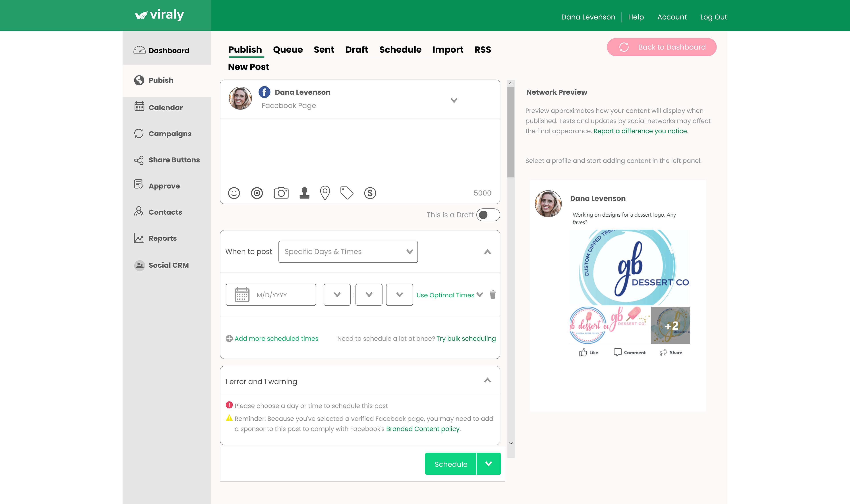
Task: Open Share Buttons in the sidebar
Action: tap(167, 160)
